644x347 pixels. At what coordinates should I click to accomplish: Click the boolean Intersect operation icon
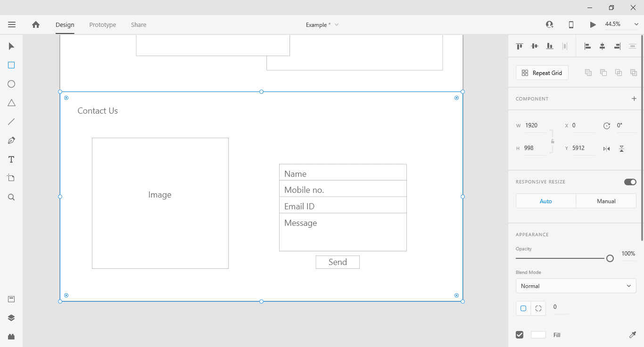pyautogui.click(x=619, y=73)
